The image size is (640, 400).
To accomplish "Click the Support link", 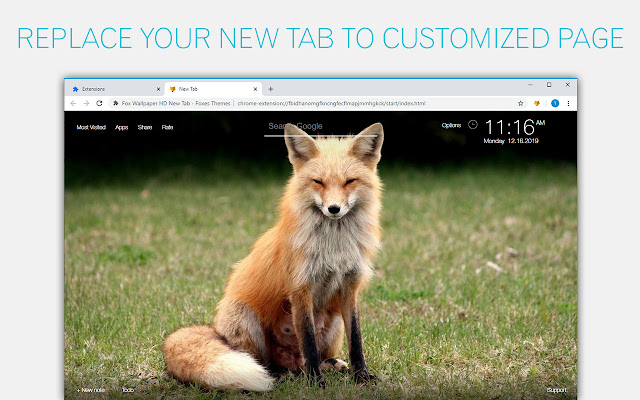I will [557, 390].
